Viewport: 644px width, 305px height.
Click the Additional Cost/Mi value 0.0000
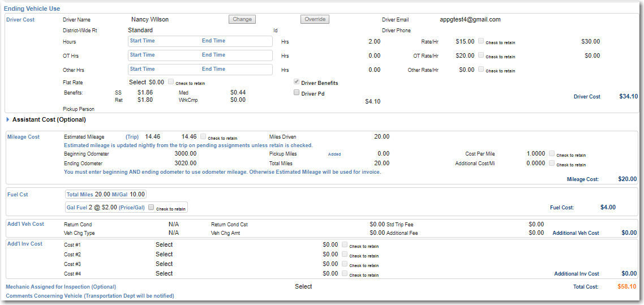click(536, 163)
